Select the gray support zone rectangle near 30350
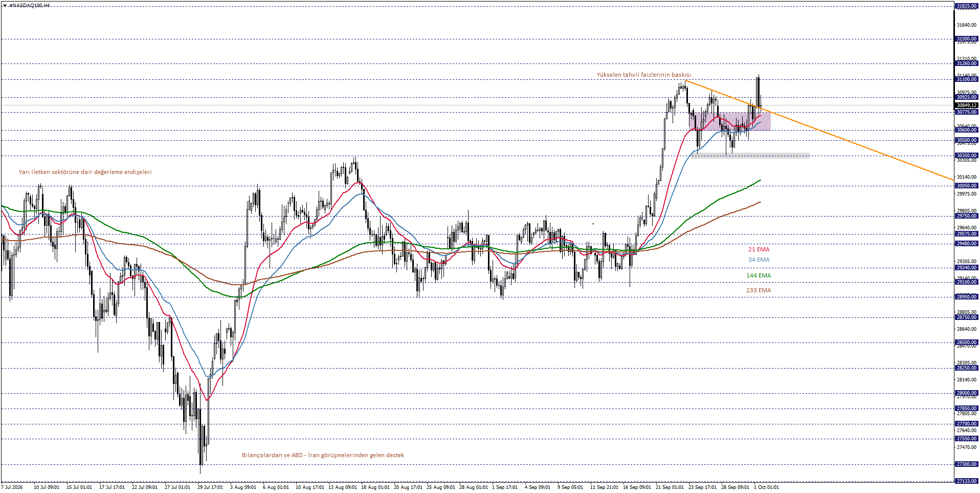 tap(750, 156)
